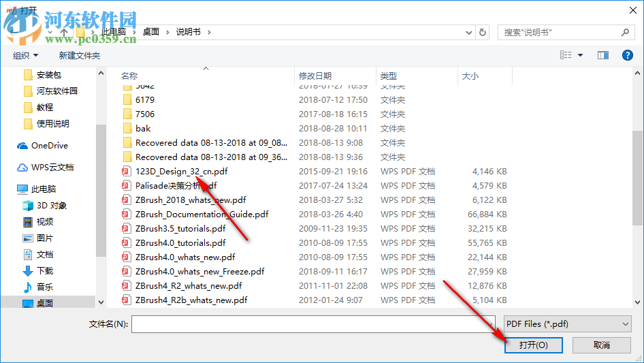644x363 pixels.
Task: Select ZBrush4_R2b_whats_new.pdf
Action: pos(191,300)
